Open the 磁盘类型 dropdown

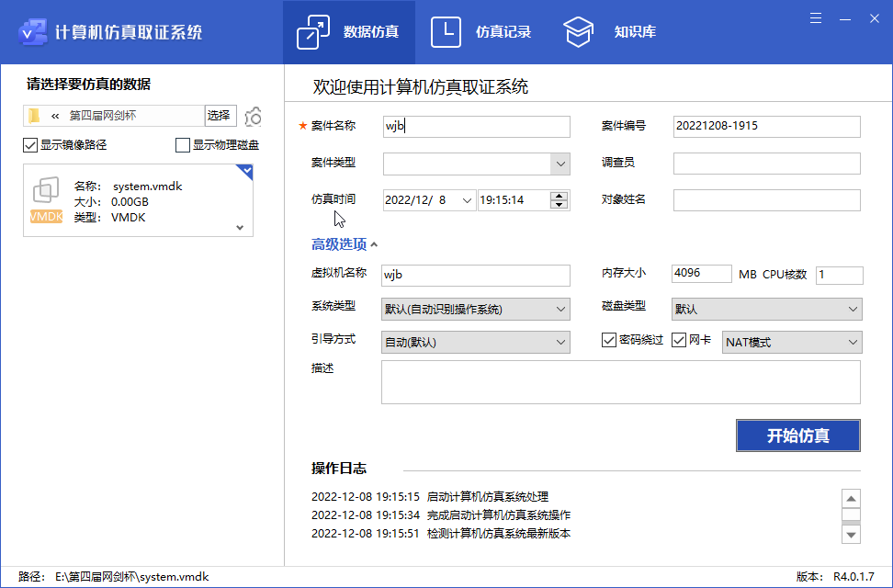[766, 310]
